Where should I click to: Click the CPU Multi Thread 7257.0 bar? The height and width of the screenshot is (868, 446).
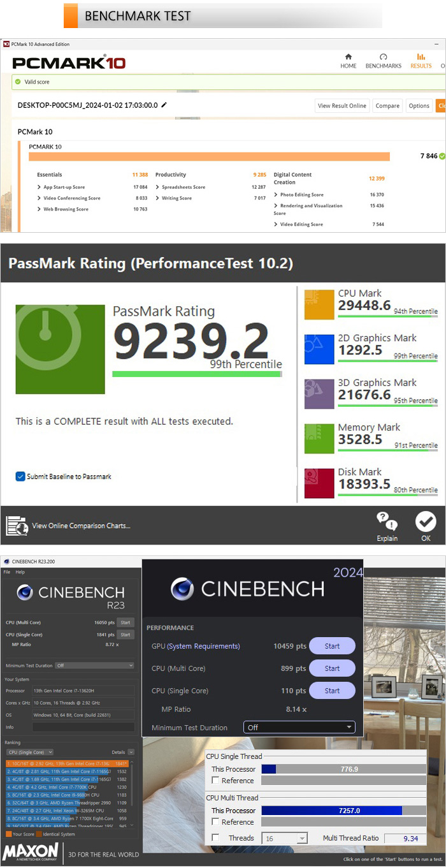pyautogui.click(x=343, y=811)
